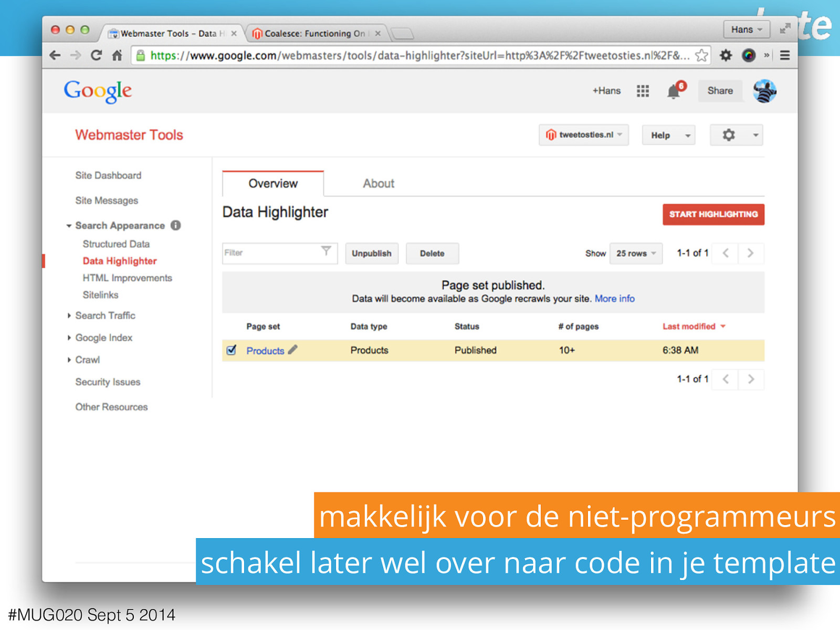The height and width of the screenshot is (630, 840).
Task: Open the profile avatar picture
Action: coord(764,91)
